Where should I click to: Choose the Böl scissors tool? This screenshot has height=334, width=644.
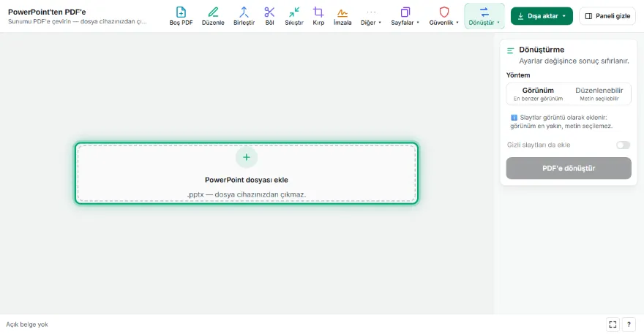[x=269, y=16]
